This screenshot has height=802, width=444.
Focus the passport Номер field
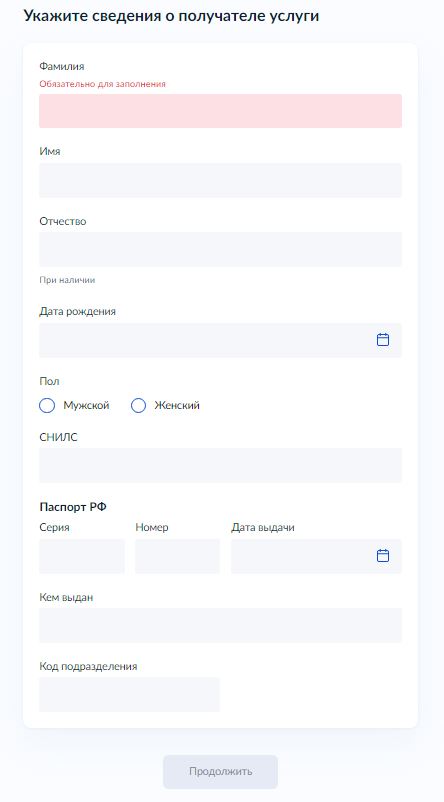point(177,556)
